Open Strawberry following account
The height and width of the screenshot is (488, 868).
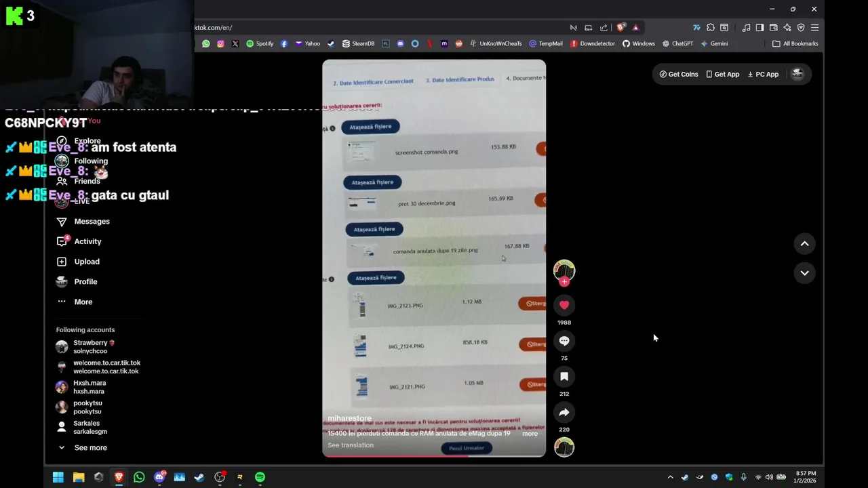coord(85,347)
